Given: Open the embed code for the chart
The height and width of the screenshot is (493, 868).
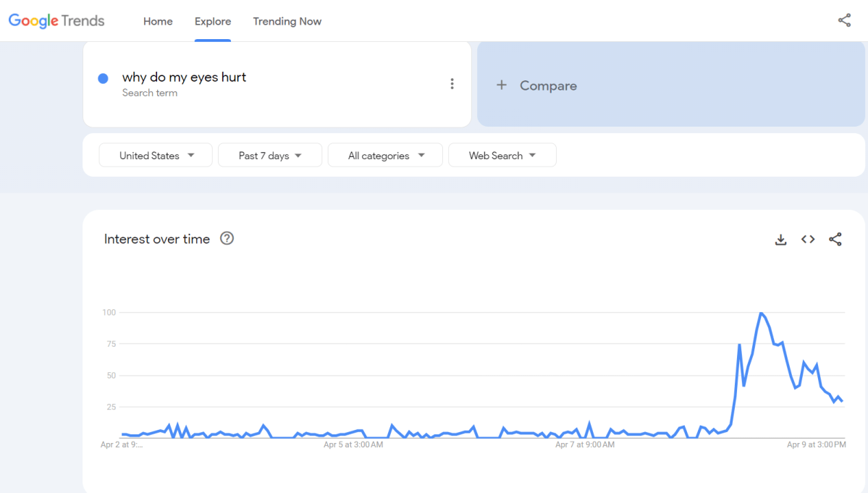Looking at the screenshot, I should click(x=807, y=239).
